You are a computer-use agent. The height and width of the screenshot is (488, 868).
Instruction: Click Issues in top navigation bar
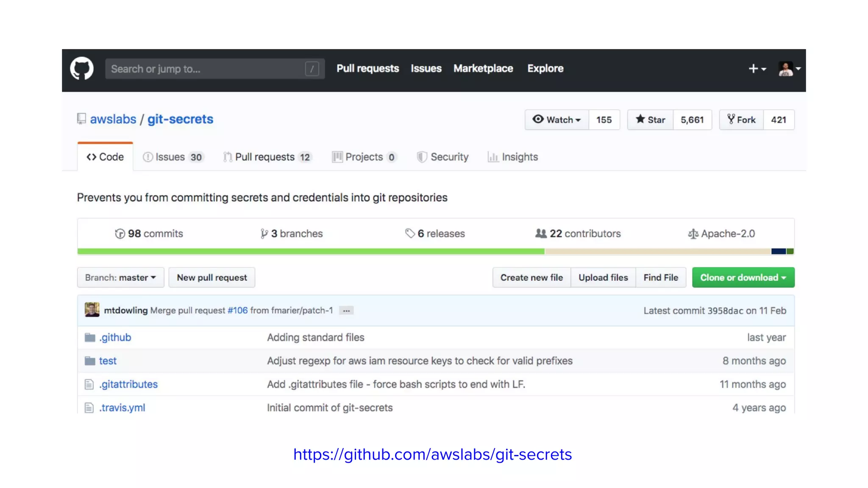(x=426, y=69)
